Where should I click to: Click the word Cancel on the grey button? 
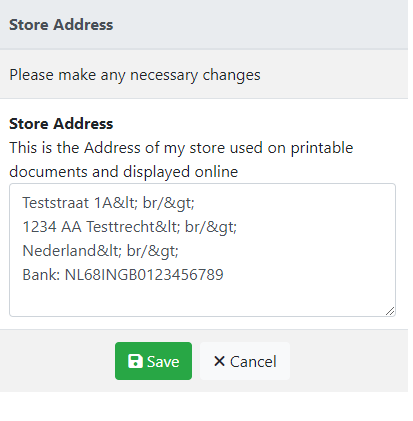point(253,362)
